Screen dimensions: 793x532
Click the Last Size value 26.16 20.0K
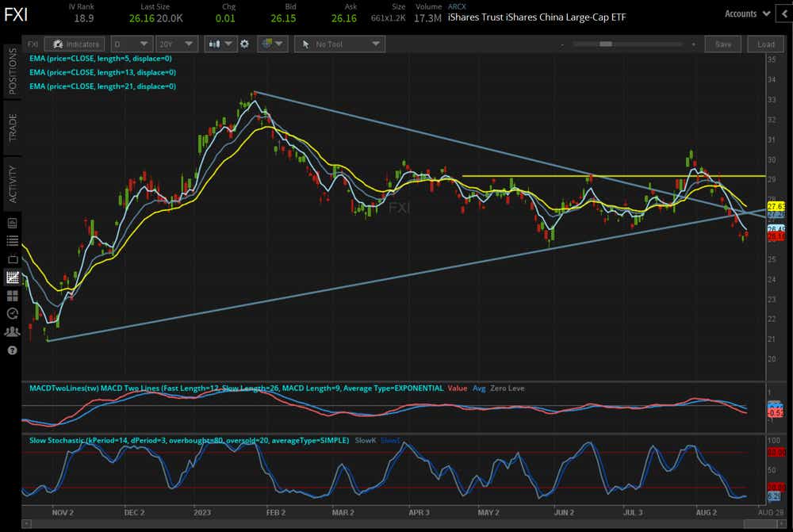155,19
